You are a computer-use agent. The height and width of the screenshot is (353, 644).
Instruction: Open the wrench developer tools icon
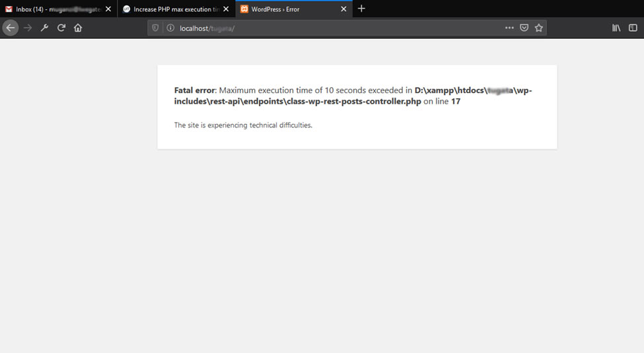point(44,28)
